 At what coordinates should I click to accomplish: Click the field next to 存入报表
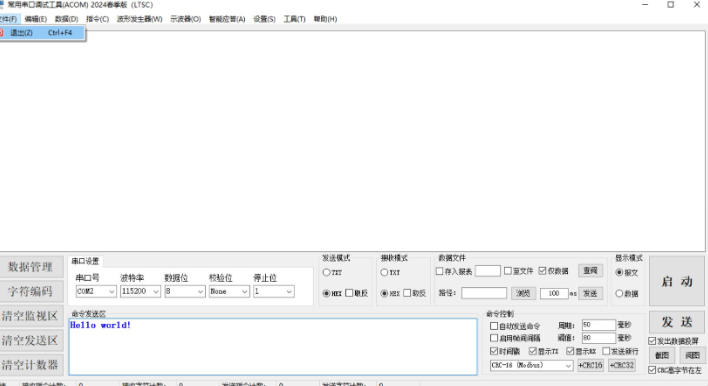pyautogui.click(x=488, y=271)
